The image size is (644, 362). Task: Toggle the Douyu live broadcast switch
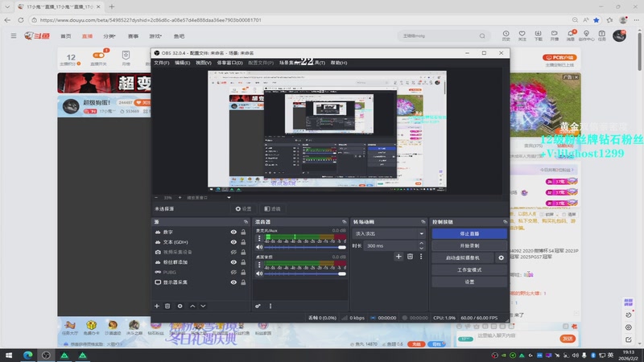tap(98, 55)
